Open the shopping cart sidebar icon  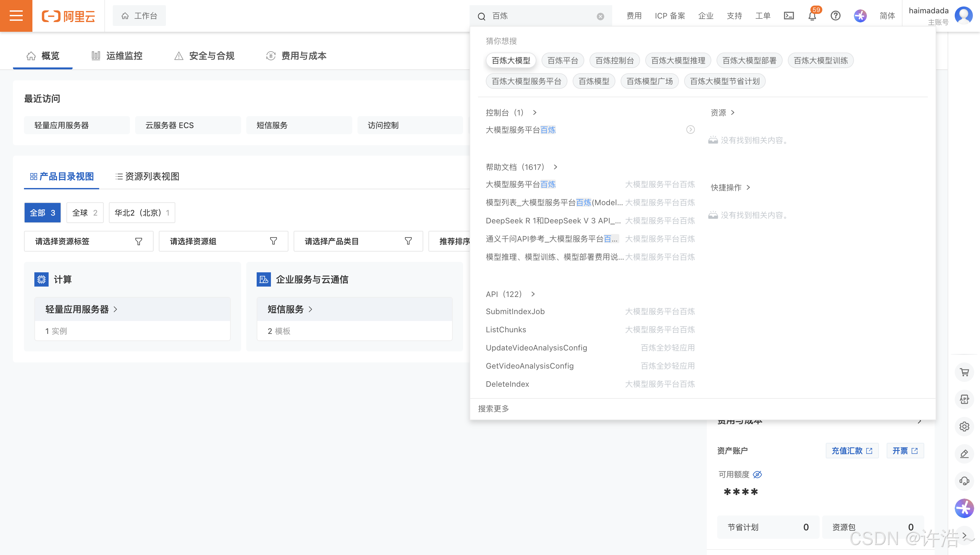point(964,372)
